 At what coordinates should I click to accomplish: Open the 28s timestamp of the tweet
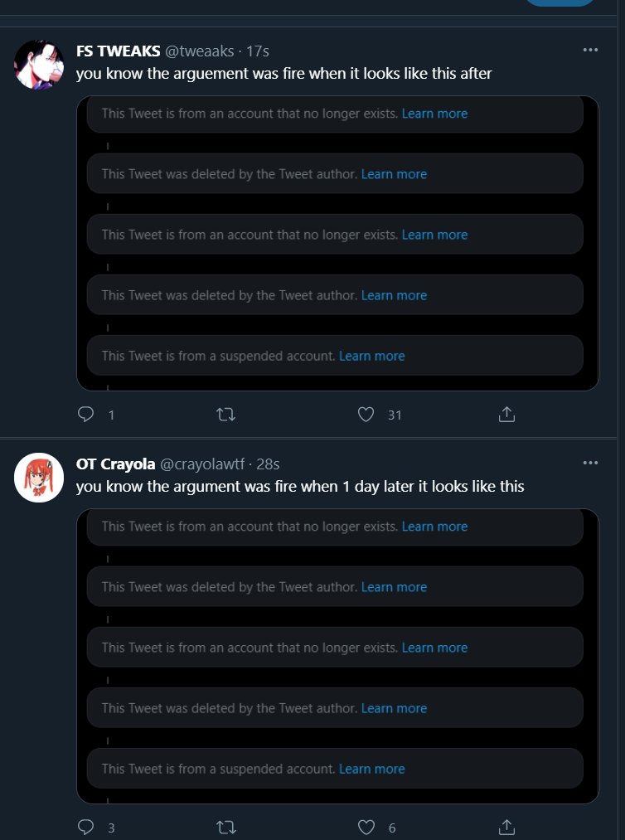click(268, 464)
